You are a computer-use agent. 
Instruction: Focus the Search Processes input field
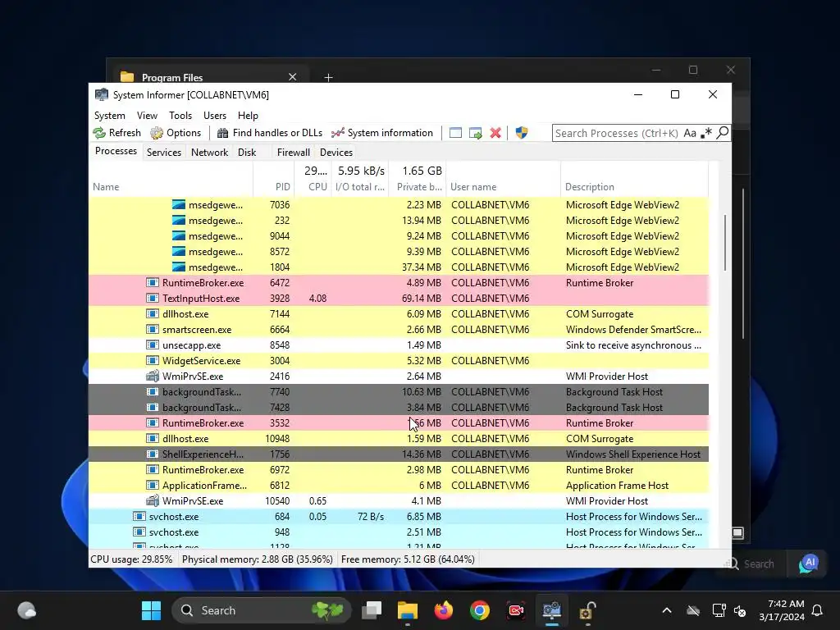tap(617, 133)
